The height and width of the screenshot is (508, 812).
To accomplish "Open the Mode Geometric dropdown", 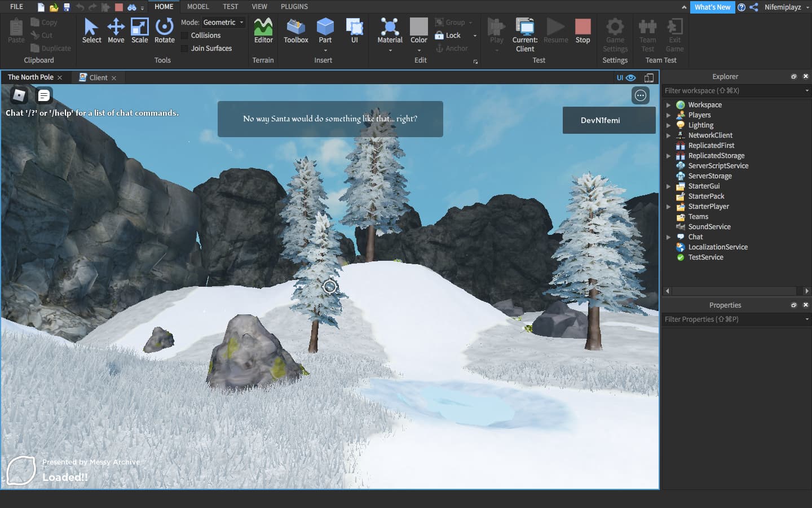I will point(223,22).
